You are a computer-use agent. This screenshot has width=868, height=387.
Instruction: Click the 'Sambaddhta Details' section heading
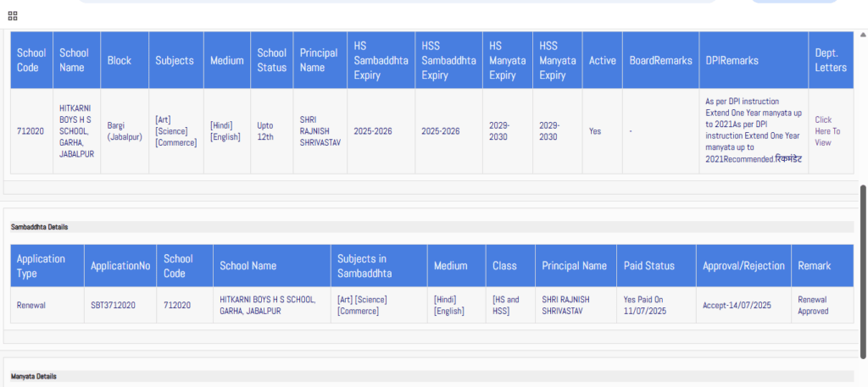(39, 227)
